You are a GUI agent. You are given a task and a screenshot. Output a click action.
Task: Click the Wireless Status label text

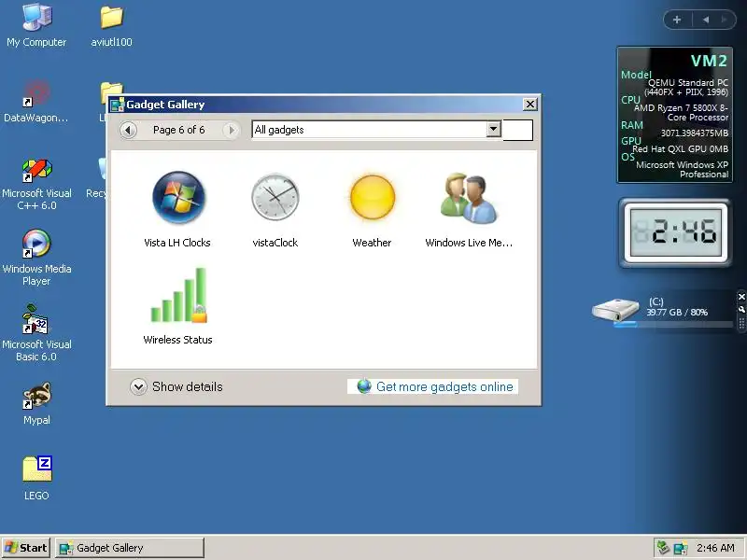[x=177, y=340]
